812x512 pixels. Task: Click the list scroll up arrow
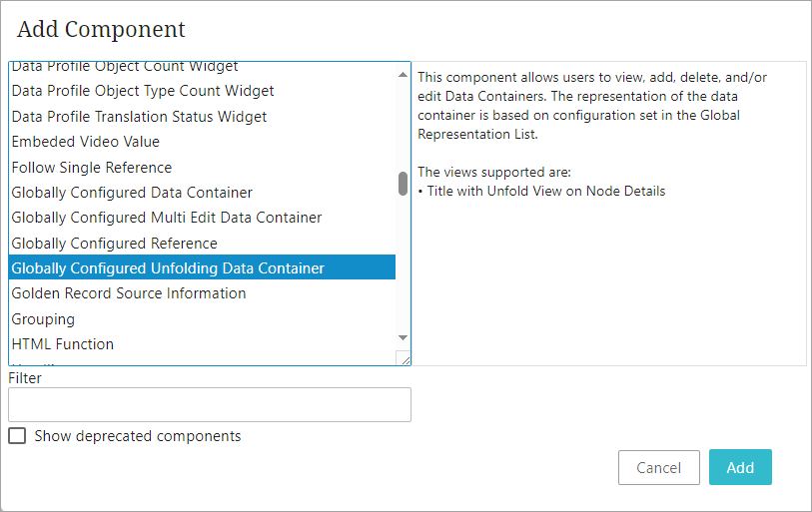coord(404,75)
